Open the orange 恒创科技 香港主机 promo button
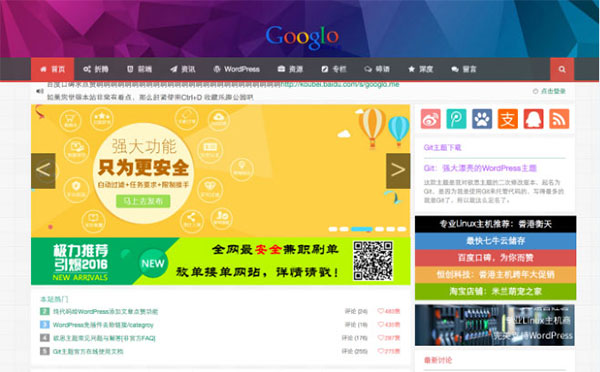This screenshot has width=600, height=372. pyautogui.click(x=496, y=274)
